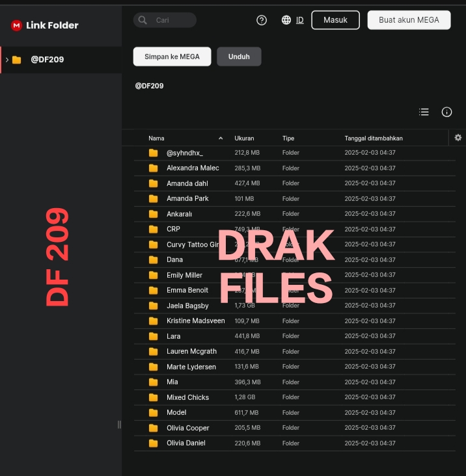The image size is (466, 476).
Task: Click the sidebar resize handle
Action: pos(119,425)
